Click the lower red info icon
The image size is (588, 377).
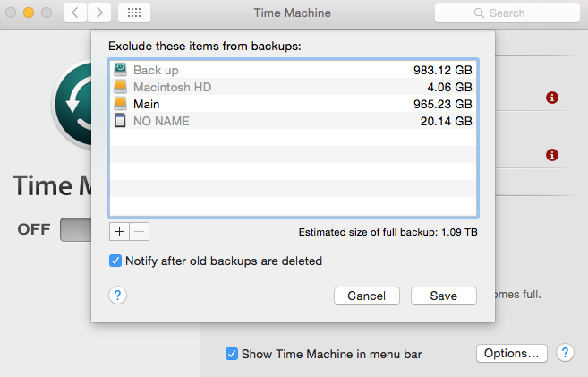[x=552, y=155]
